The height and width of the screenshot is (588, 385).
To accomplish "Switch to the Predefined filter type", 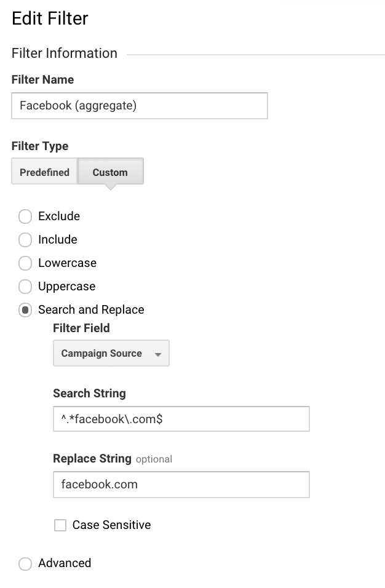I will [x=44, y=172].
